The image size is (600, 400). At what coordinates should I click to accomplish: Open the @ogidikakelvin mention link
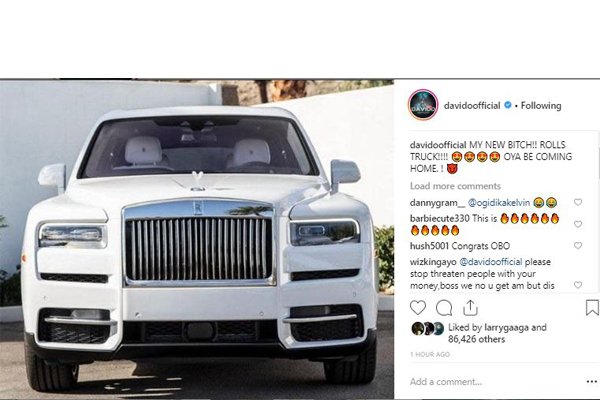point(499,202)
